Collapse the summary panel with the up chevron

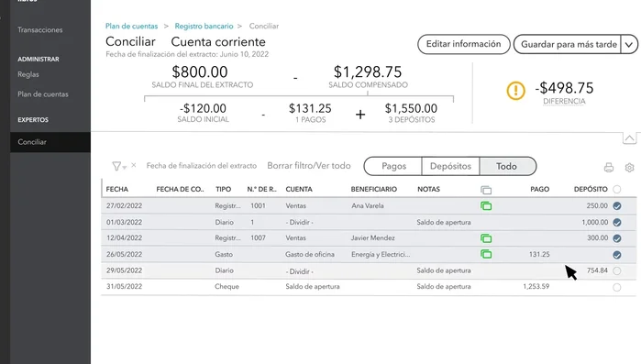tap(629, 138)
